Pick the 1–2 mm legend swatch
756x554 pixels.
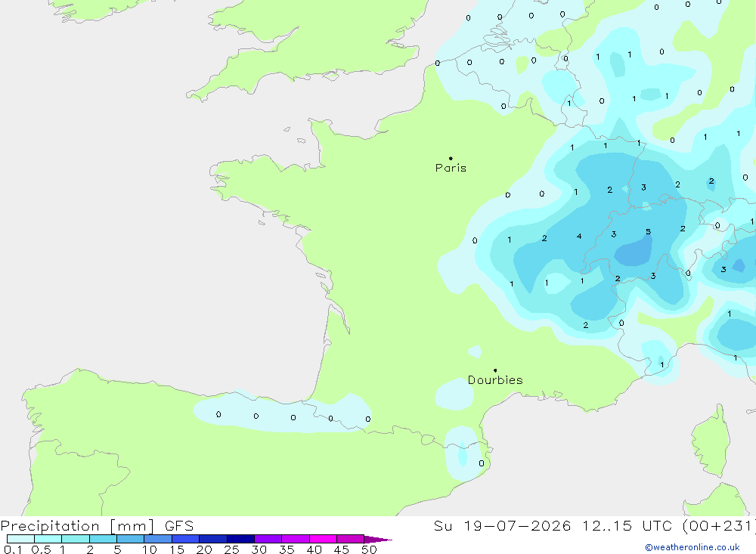[x=75, y=539]
